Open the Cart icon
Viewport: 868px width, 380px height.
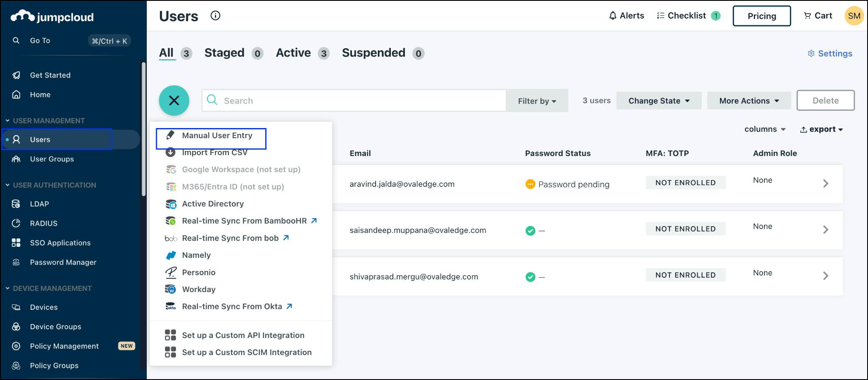807,16
